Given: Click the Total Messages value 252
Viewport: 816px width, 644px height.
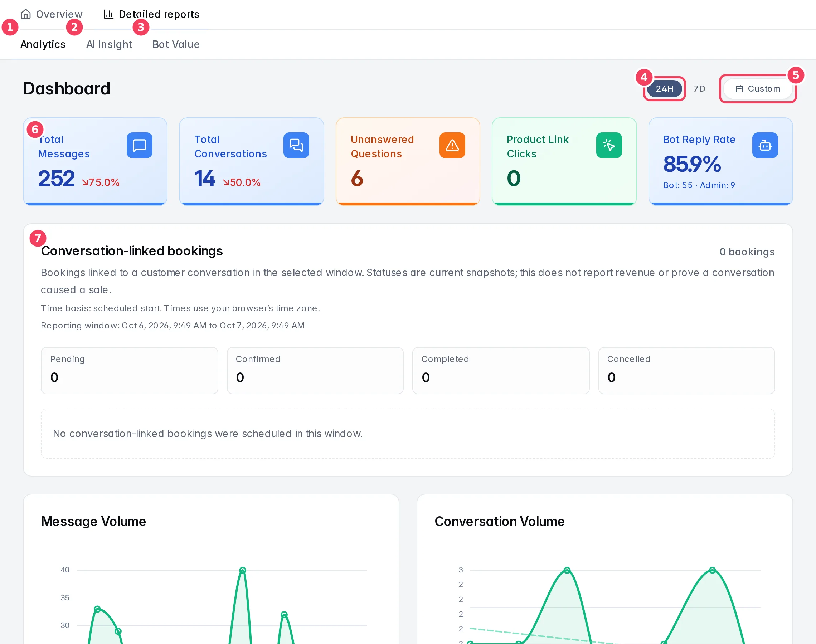Looking at the screenshot, I should (x=57, y=178).
